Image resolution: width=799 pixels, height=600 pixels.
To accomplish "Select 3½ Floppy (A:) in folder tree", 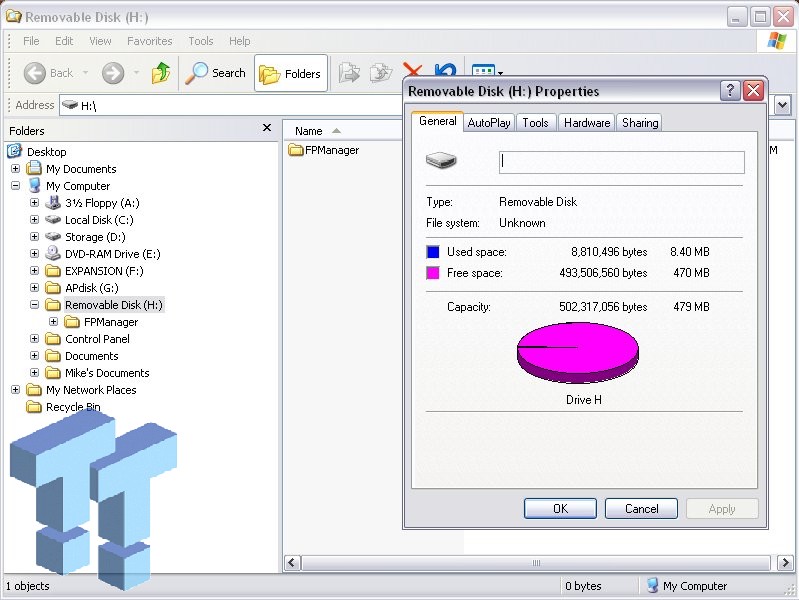I will (102, 203).
